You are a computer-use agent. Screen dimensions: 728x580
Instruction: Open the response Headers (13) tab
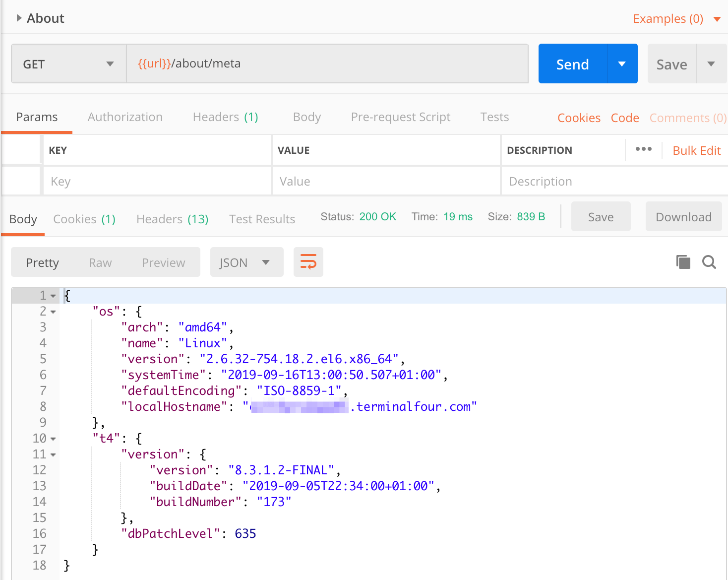[x=172, y=219]
